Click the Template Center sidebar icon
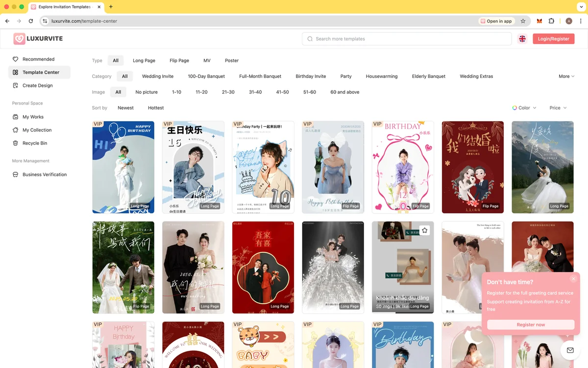The image size is (588, 368). [x=15, y=72]
